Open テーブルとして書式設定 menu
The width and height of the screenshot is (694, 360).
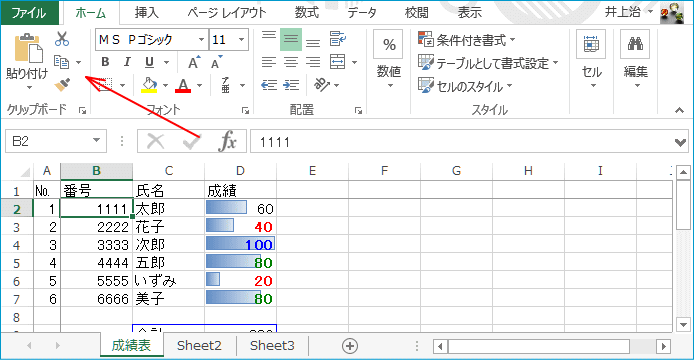pos(489,63)
